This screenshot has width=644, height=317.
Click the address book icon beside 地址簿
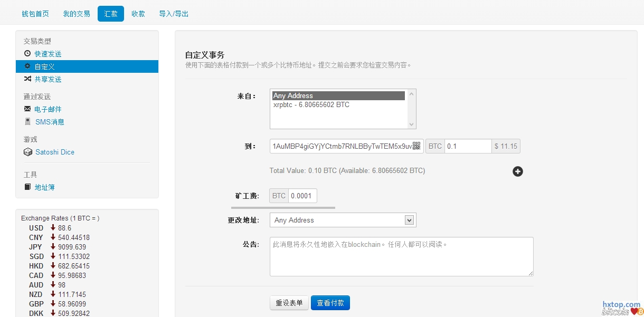(27, 187)
